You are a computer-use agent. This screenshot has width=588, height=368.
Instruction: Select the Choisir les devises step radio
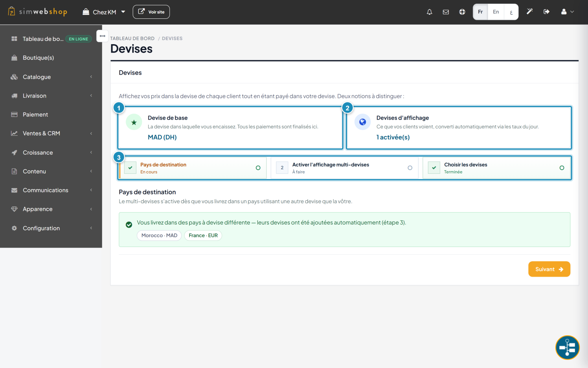point(562,168)
